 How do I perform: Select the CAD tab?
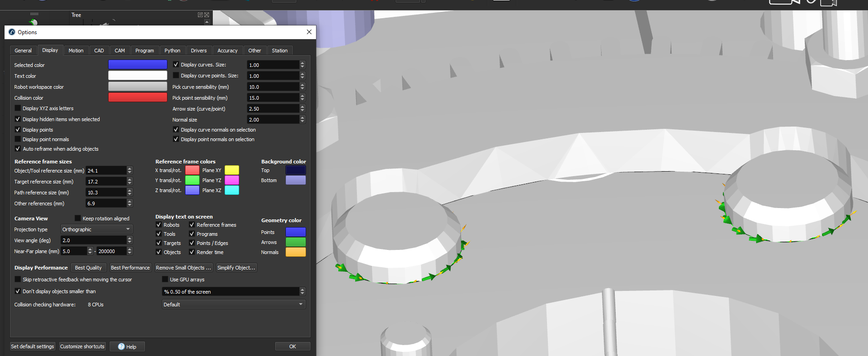(x=99, y=51)
